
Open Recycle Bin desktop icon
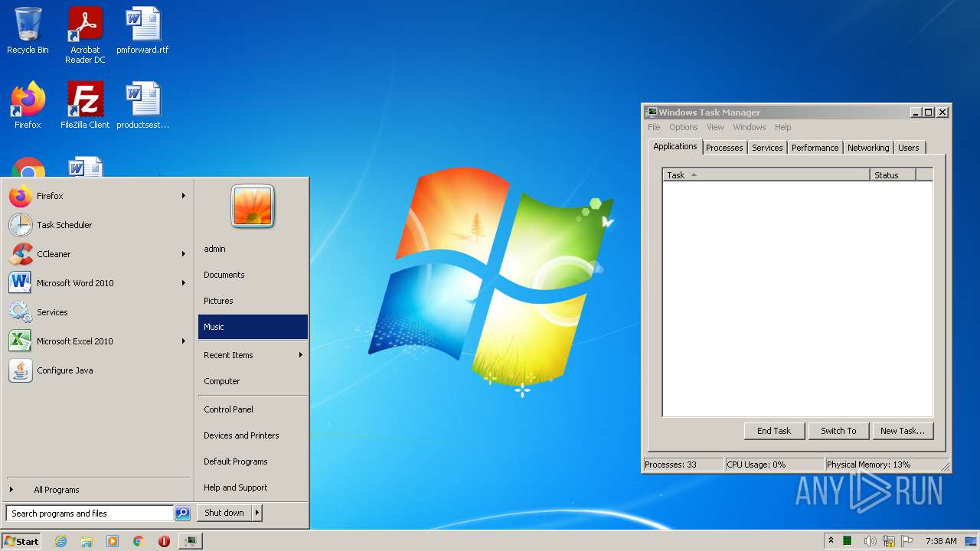click(28, 31)
